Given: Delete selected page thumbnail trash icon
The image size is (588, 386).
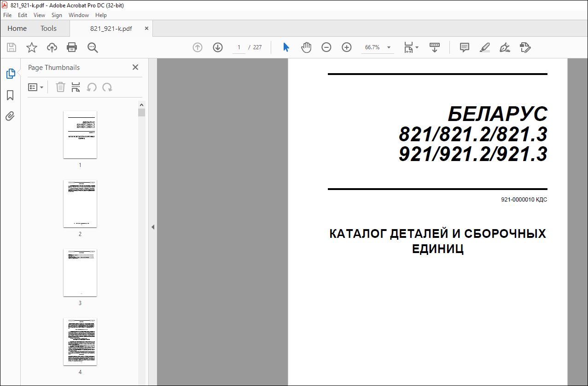Looking at the screenshot, I should (60, 87).
